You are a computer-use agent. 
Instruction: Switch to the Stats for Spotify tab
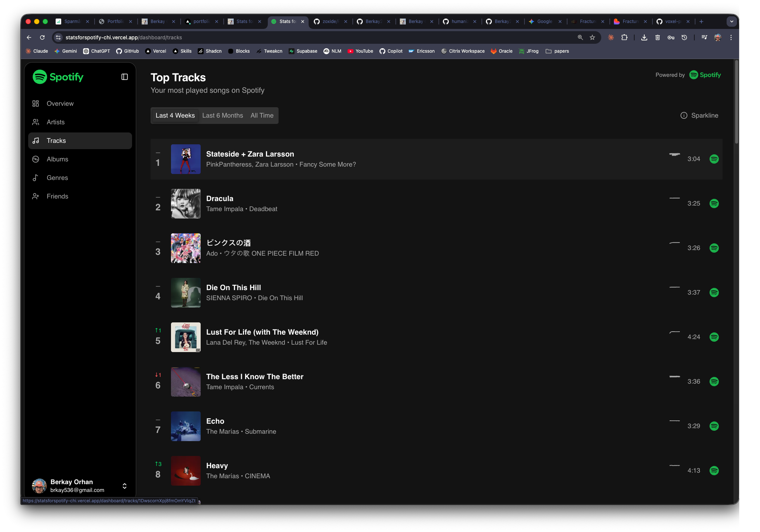pos(287,22)
